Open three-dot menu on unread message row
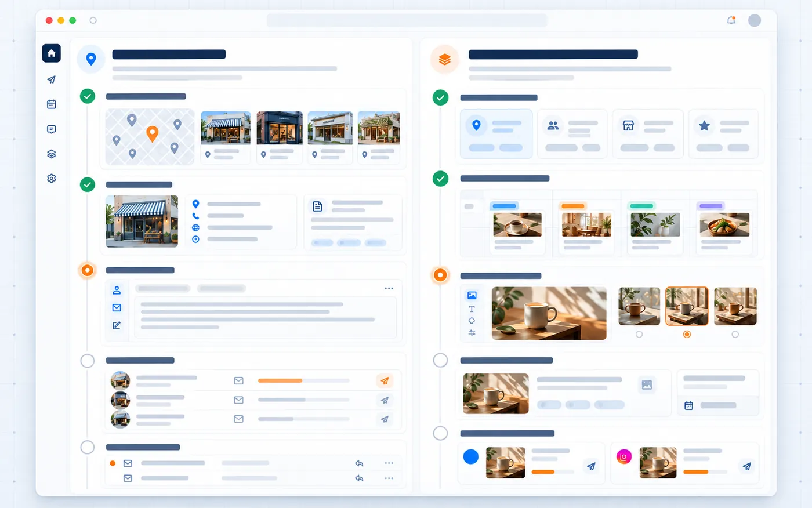The height and width of the screenshot is (508, 812). (389, 463)
